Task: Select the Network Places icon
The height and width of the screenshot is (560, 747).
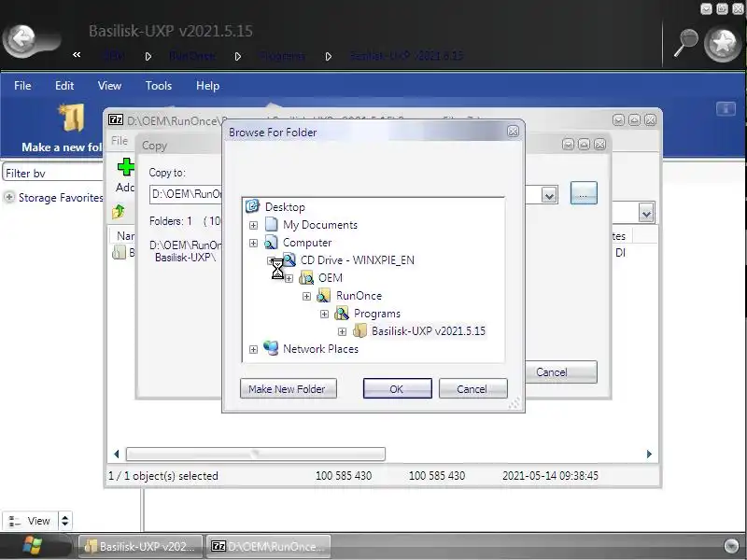Action: (x=271, y=348)
